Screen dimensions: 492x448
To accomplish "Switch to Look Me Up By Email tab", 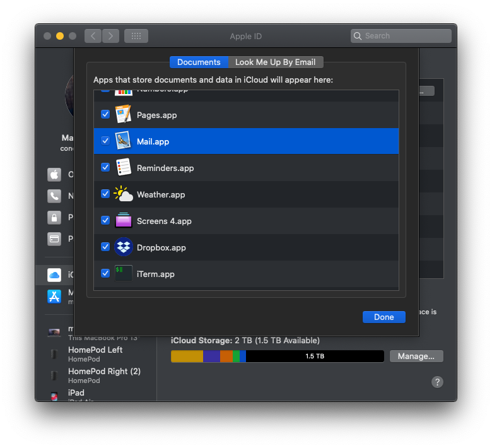I will coord(275,62).
